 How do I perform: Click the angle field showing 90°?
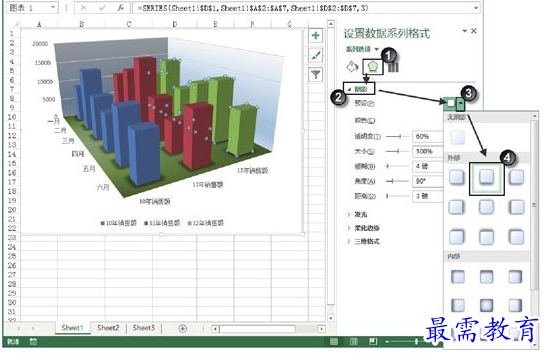pos(428,181)
